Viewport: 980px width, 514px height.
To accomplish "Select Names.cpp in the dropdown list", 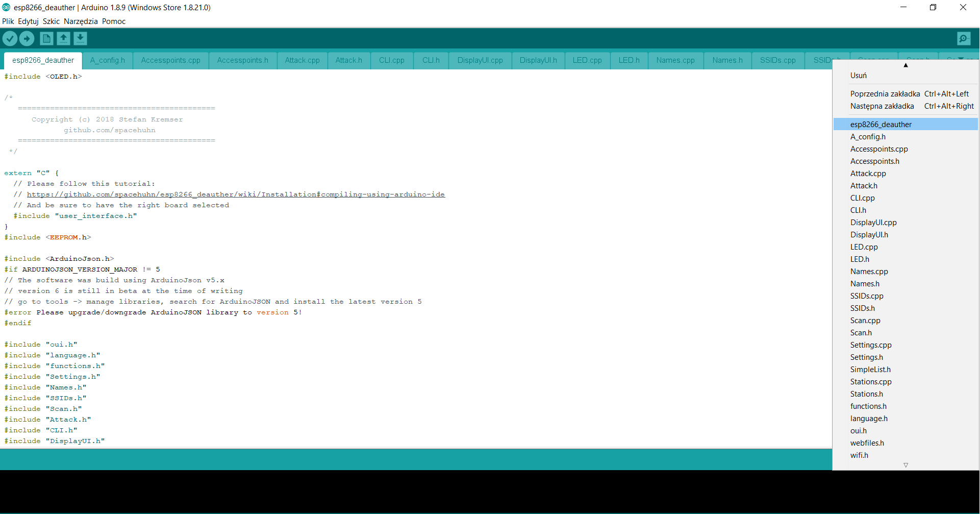I will (906, 272).
